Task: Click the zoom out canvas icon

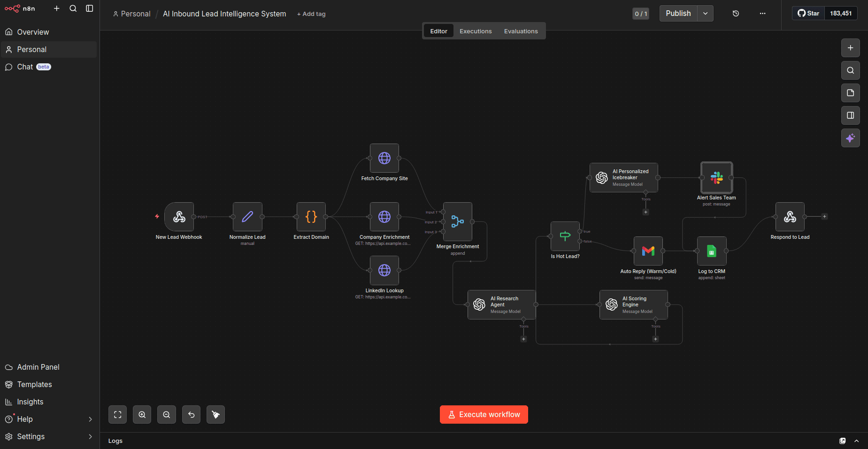Action: pos(166,414)
